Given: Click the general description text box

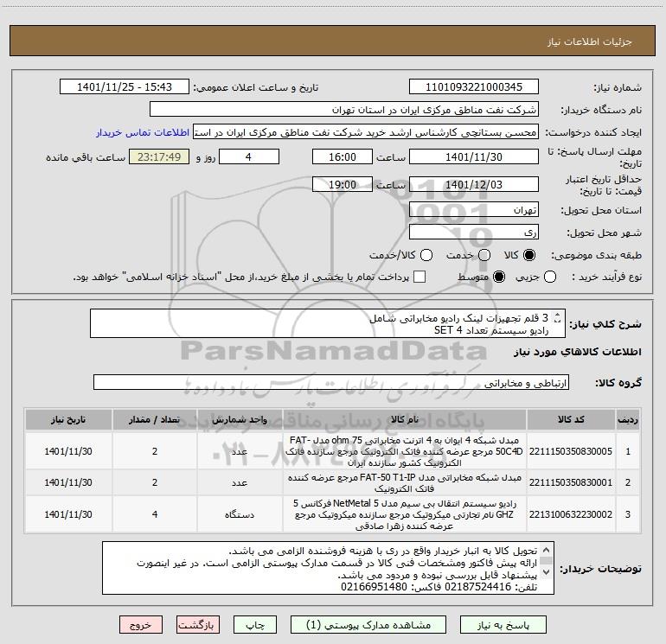Looking at the screenshot, I should coord(328,324).
